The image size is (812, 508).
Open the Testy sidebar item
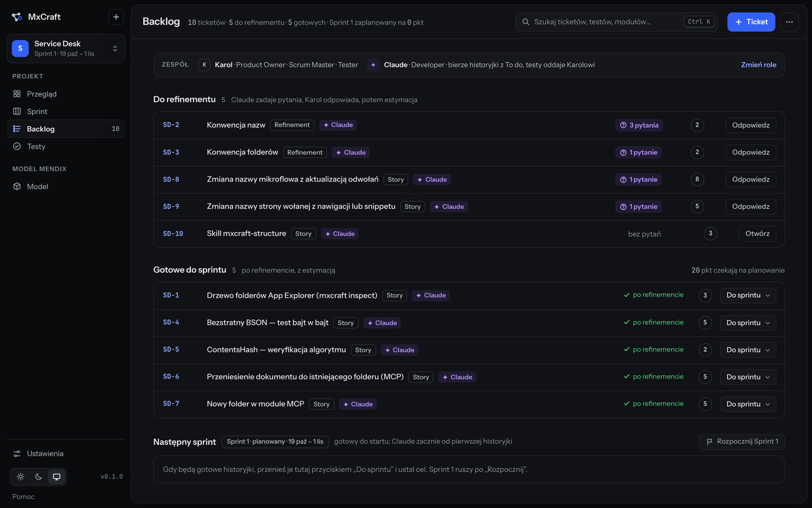(66, 146)
